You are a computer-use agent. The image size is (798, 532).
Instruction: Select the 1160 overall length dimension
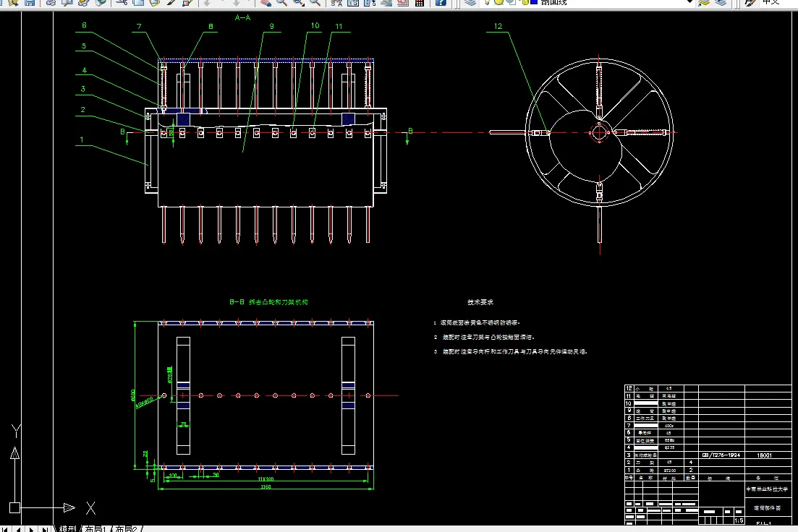click(266, 486)
